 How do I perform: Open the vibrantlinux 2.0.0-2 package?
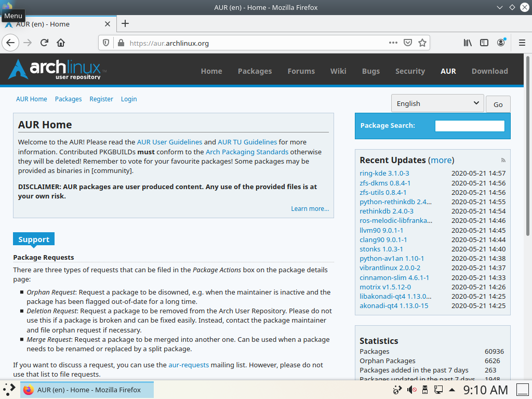tap(390, 268)
